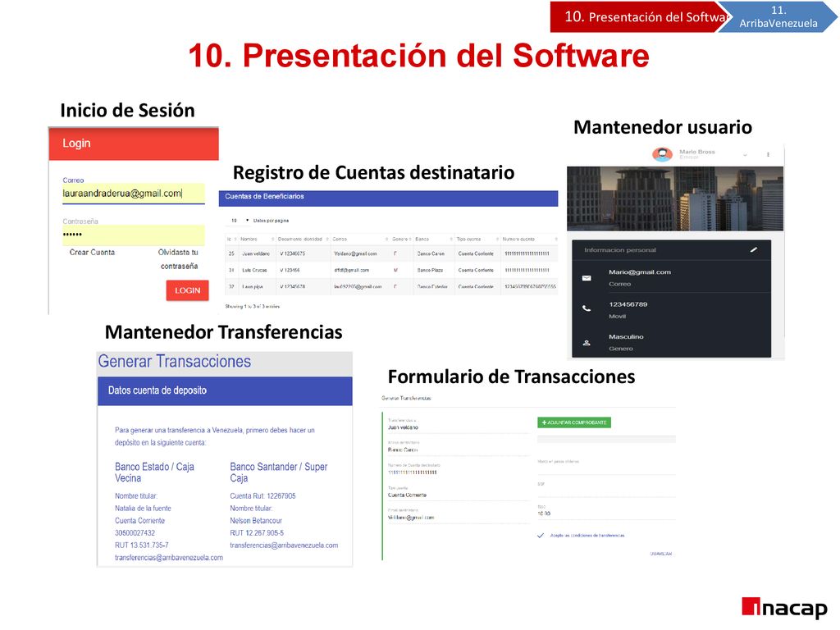Image resolution: width=840 pixels, height=630 pixels.
Task: Go to 10. Presentación del Software step
Action: [x=638, y=16]
